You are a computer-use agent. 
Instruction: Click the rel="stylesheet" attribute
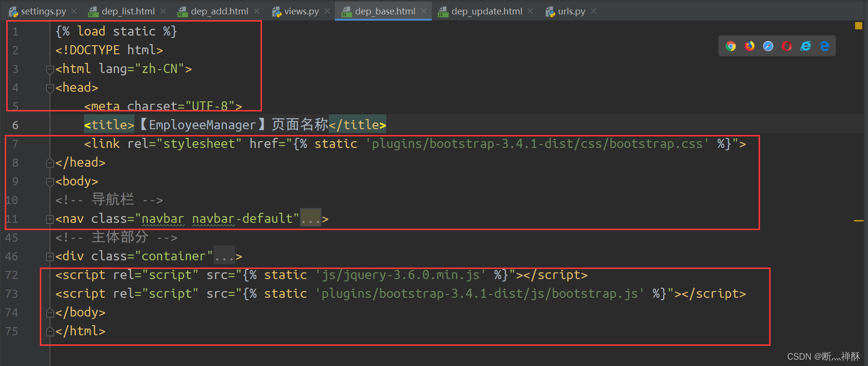[185, 144]
